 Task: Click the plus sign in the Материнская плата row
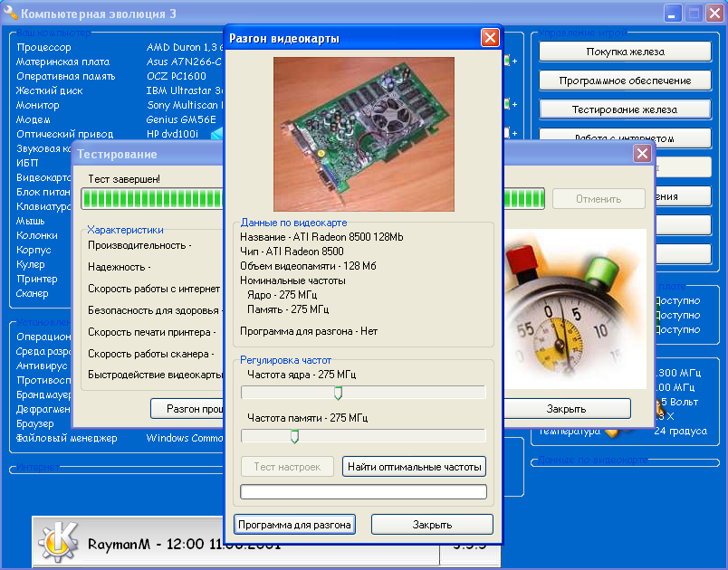point(515,61)
